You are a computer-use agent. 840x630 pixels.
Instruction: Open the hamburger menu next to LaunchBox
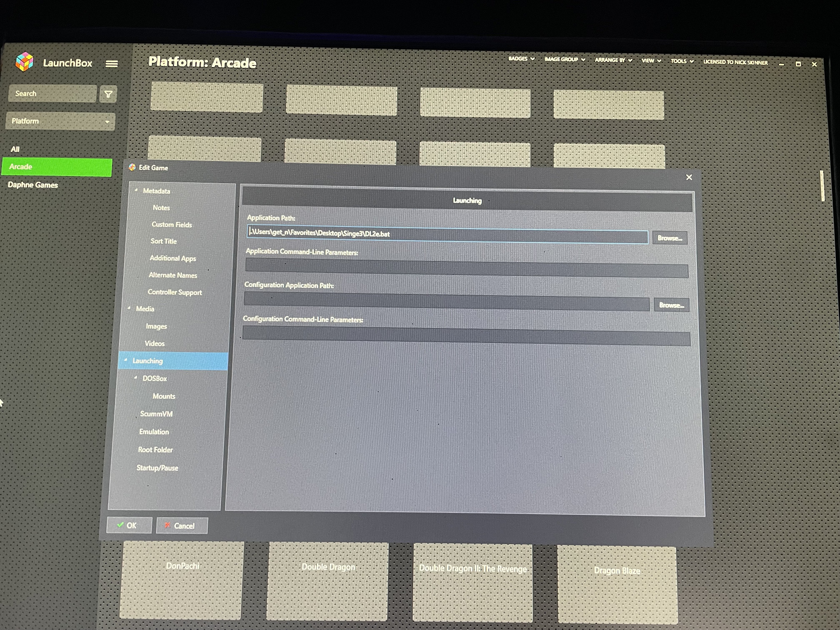click(x=111, y=64)
